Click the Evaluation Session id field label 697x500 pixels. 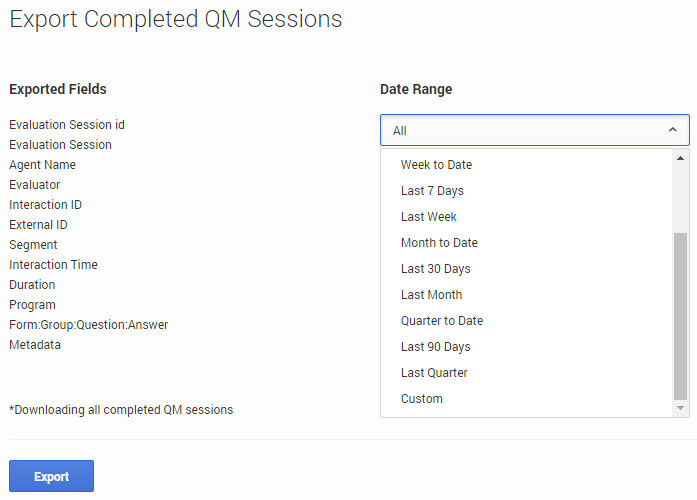[x=67, y=125]
